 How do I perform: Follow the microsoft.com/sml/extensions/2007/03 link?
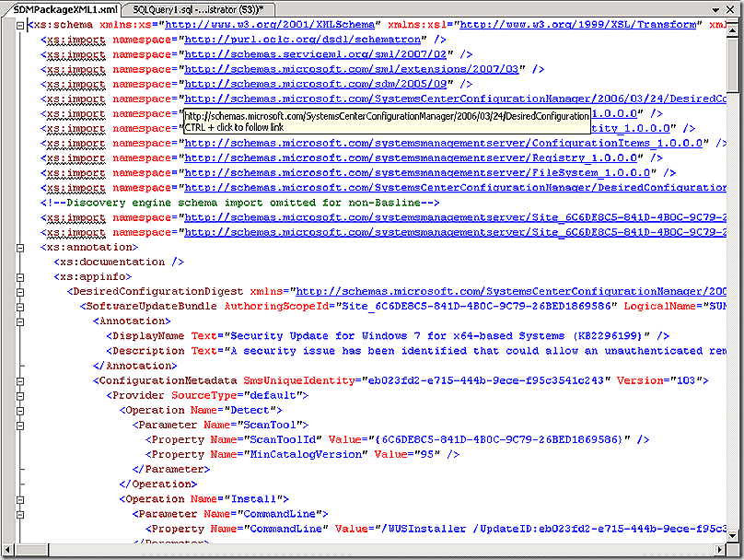coord(352,69)
